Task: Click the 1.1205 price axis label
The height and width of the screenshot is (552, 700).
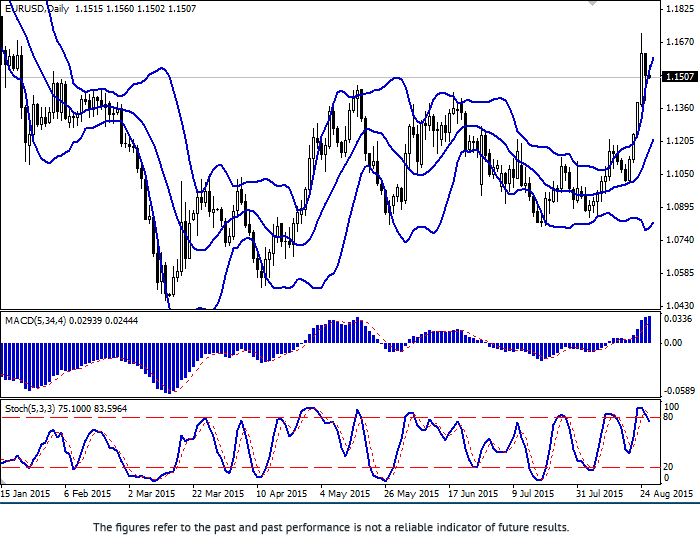Action: 679,141
